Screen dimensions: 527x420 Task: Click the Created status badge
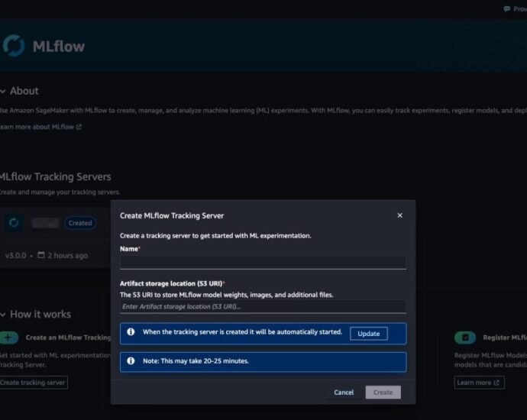tap(80, 223)
